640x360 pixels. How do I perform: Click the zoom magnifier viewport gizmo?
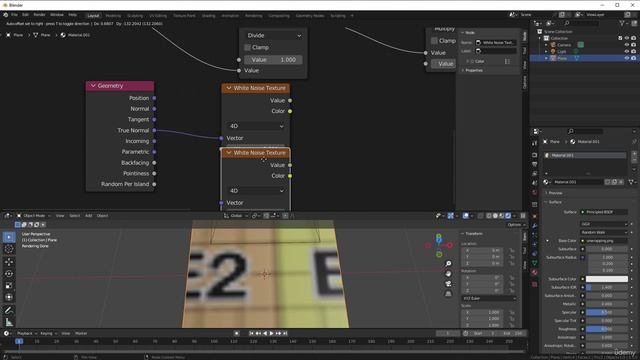point(448,264)
